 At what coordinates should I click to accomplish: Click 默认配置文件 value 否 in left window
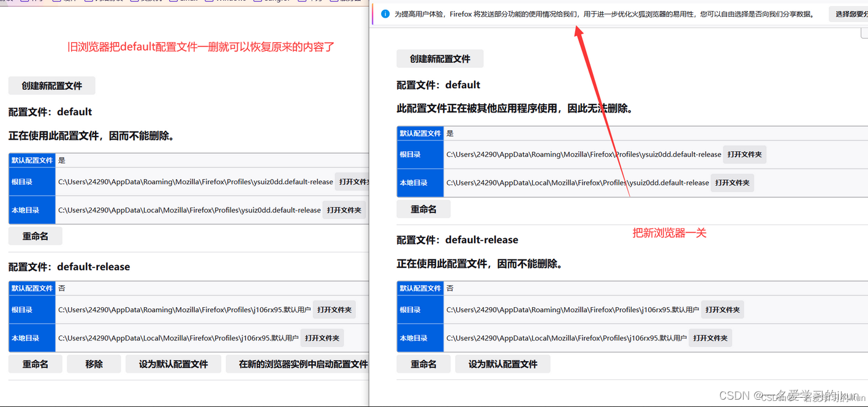(x=62, y=288)
